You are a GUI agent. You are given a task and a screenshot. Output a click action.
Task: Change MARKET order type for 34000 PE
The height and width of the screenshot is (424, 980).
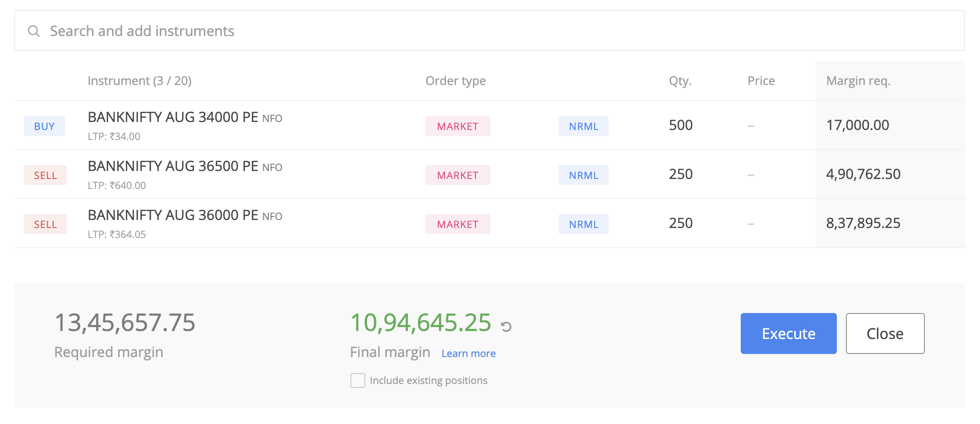click(x=457, y=126)
